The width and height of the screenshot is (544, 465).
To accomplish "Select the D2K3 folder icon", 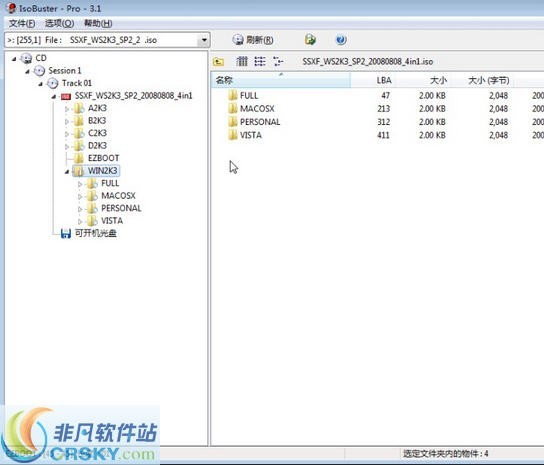I will 79,146.
